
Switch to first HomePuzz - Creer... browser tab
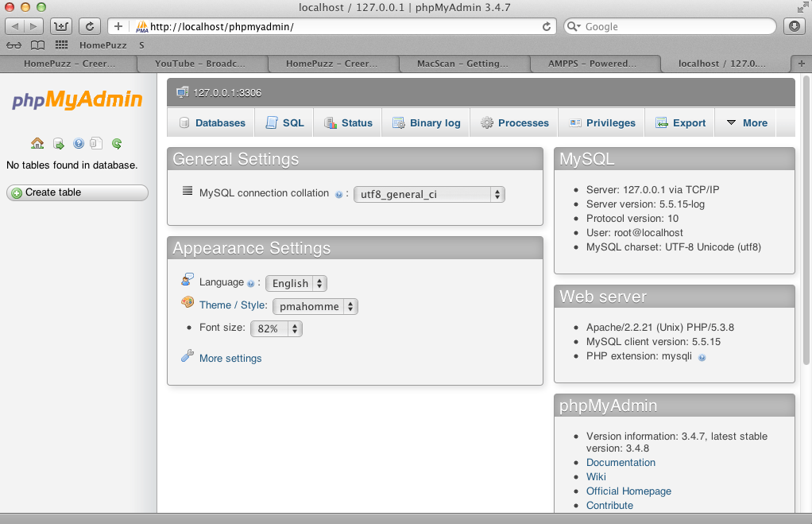pos(69,64)
